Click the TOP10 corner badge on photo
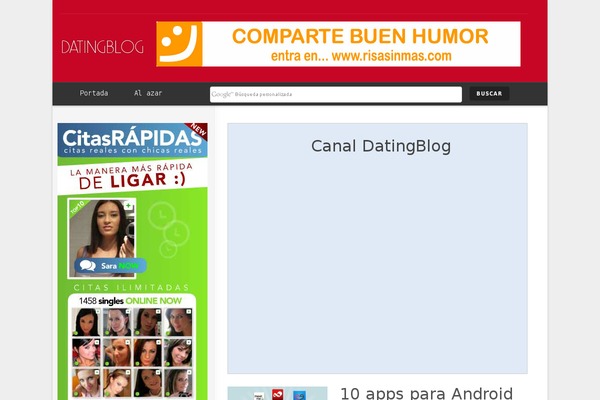Image resolution: width=600 pixels, height=400 pixels. [x=77, y=207]
